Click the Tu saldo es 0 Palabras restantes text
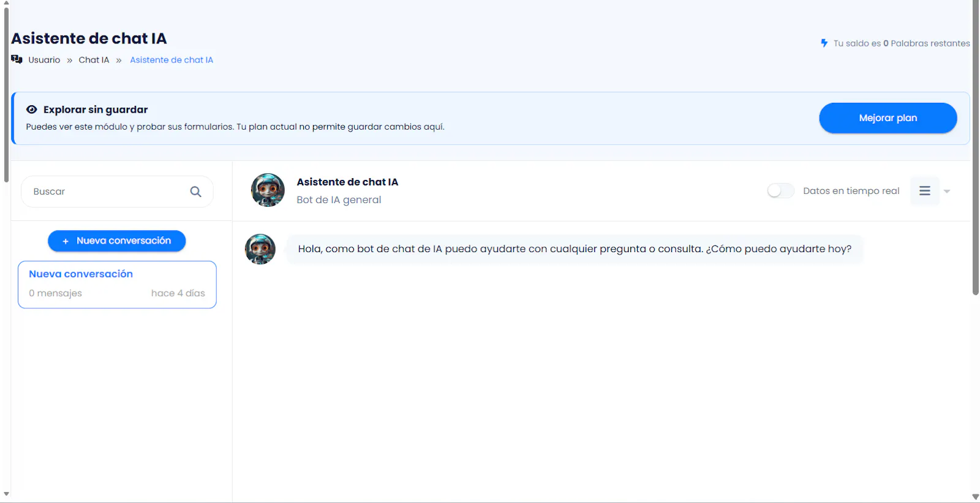 click(x=902, y=43)
